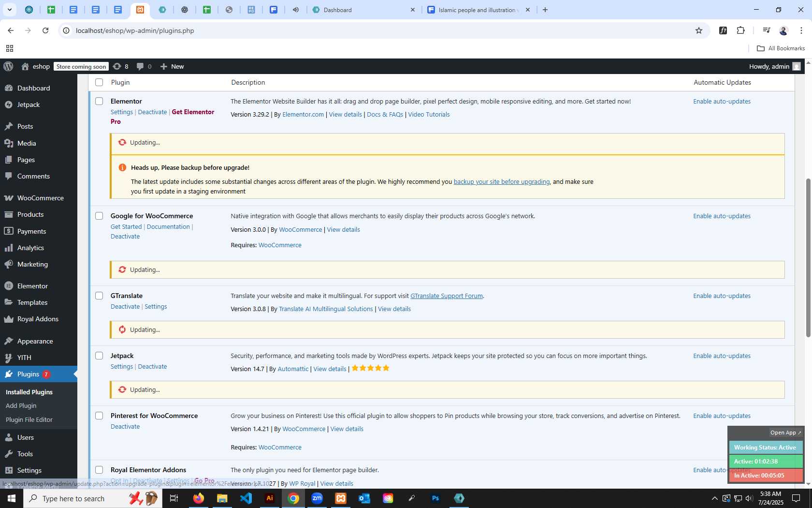The image size is (812, 508).
Task: Check the Royal Elementor Addons checkbox
Action: click(x=99, y=470)
